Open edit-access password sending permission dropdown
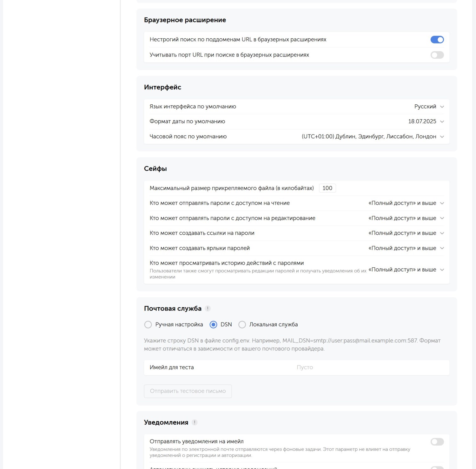 406,218
